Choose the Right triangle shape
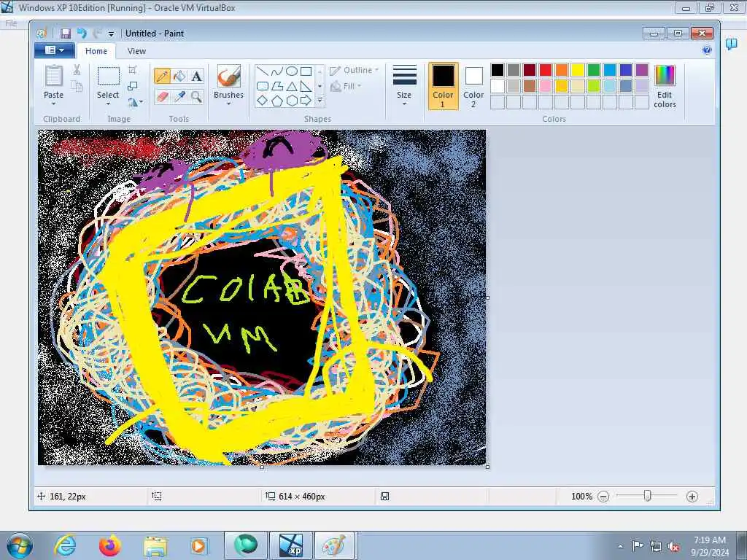The height and width of the screenshot is (560, 747). (306, 86)
